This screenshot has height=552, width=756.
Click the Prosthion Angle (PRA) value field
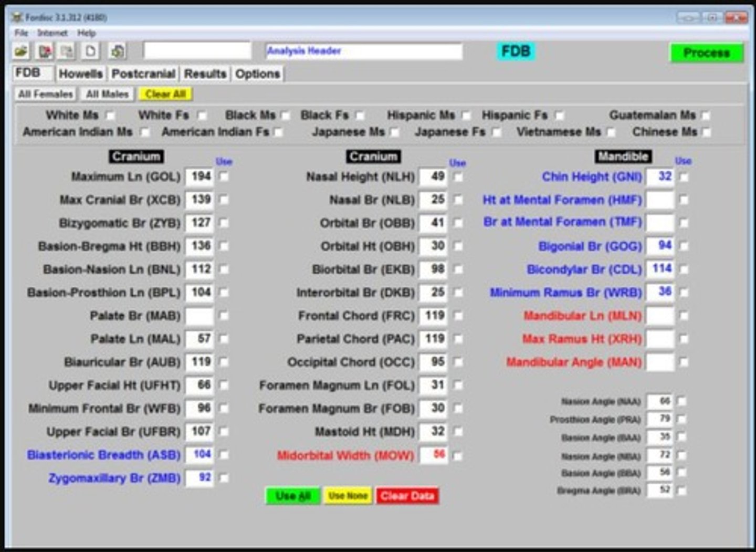point(659,419)
